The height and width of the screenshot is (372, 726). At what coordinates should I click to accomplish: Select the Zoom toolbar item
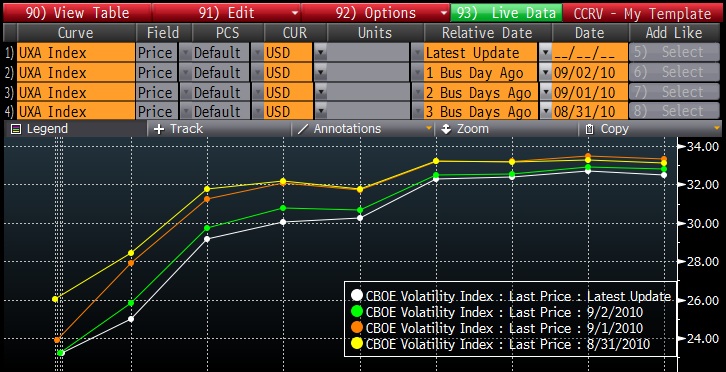(x=507, y=129)
